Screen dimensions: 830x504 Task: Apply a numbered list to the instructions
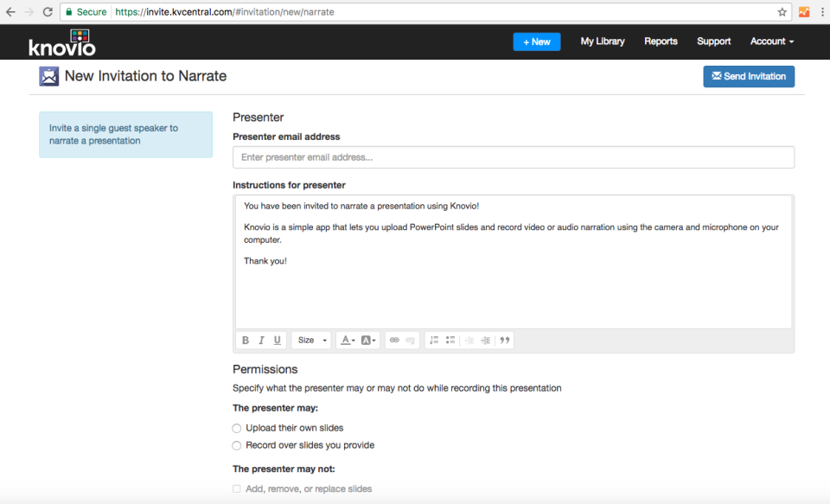[x=433, y=340]
